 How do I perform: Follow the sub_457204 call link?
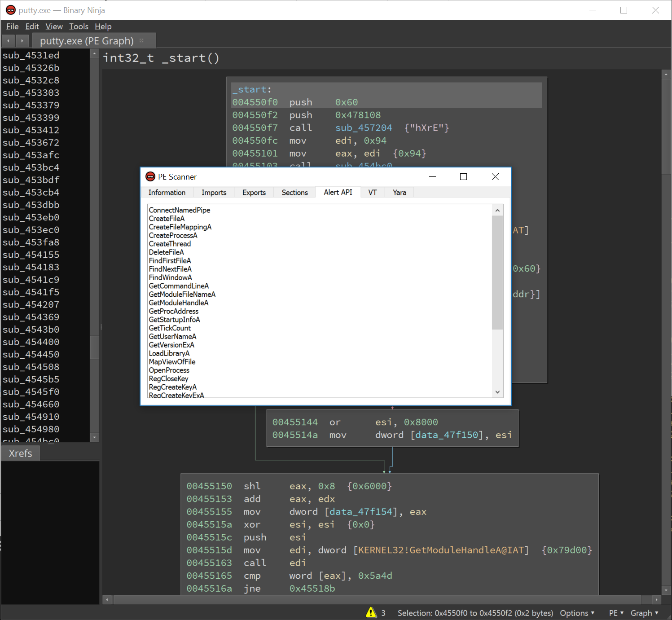tap(364, 128)
